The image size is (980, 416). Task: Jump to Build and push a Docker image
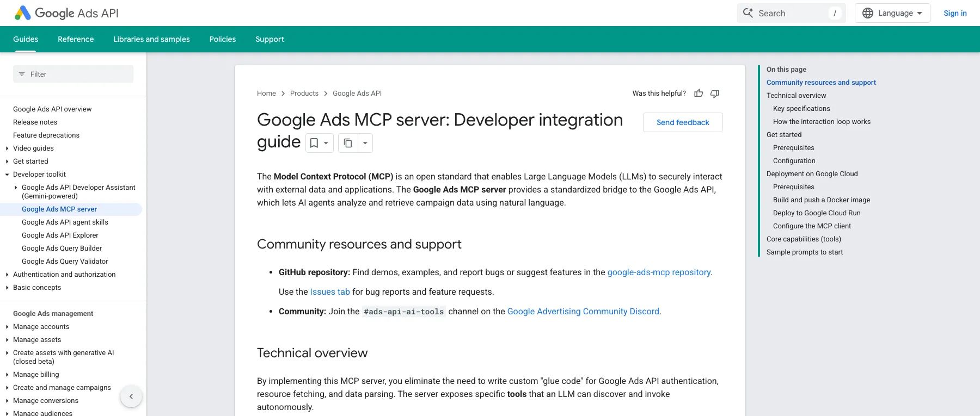pos(822,200)
